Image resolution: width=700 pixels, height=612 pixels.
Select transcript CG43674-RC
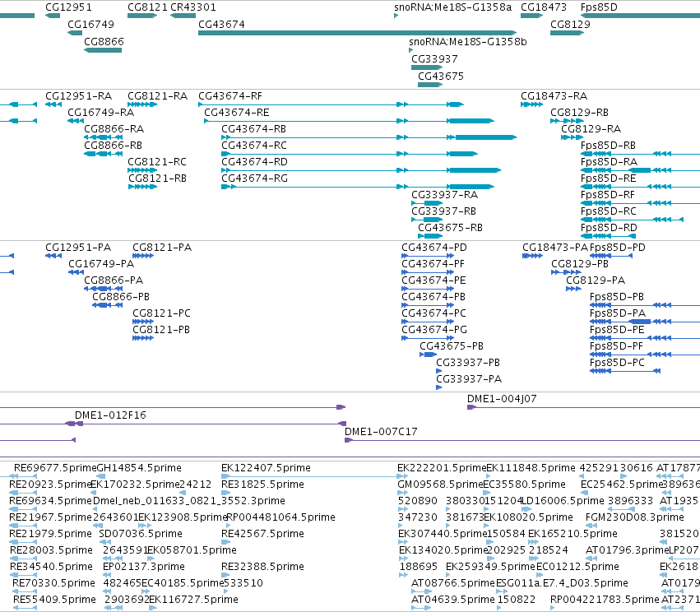350,154
